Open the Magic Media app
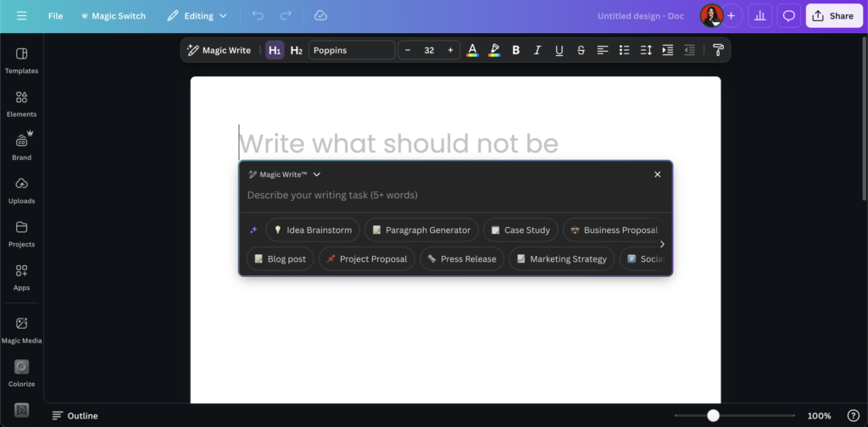Image resolution: width=868 pixels, height=427 pixels. pyautogui.click(x=21, y=330)
